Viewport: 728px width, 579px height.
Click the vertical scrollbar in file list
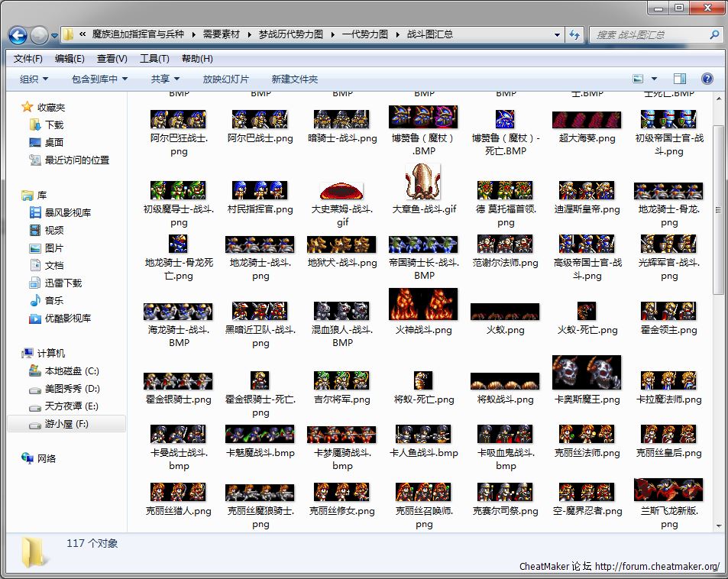click(719, 214)
